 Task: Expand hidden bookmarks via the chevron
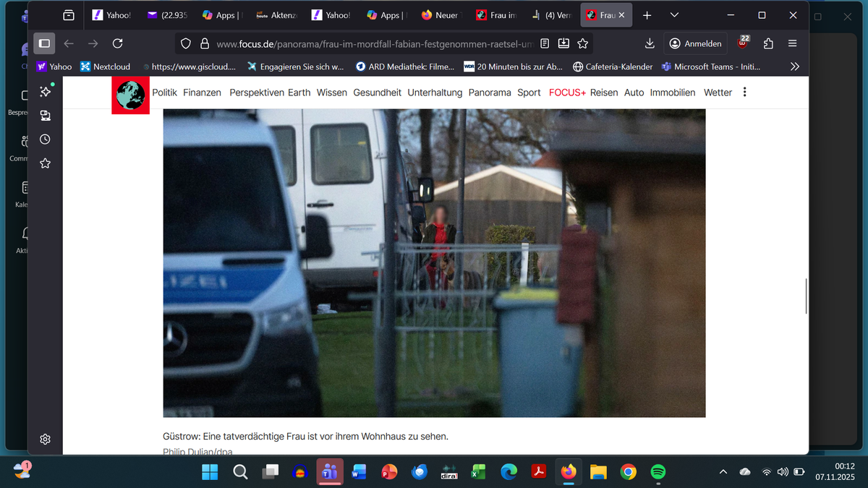[x=794, y=66]
